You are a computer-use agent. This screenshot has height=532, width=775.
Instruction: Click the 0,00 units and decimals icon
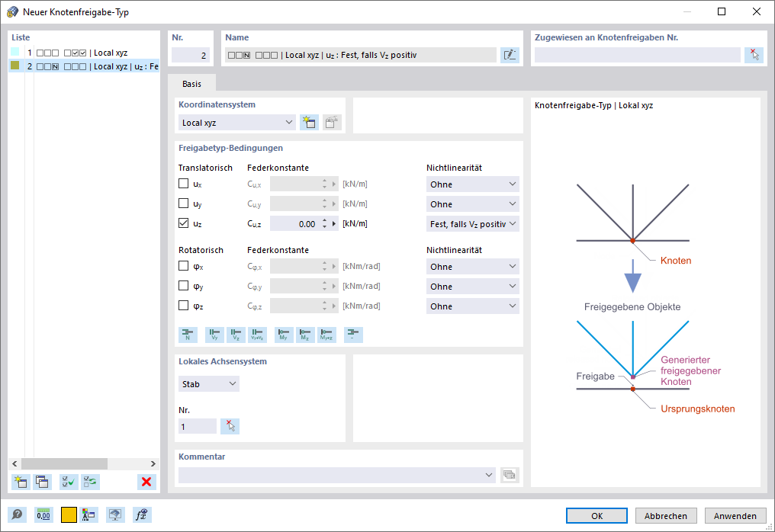[43, 515]
